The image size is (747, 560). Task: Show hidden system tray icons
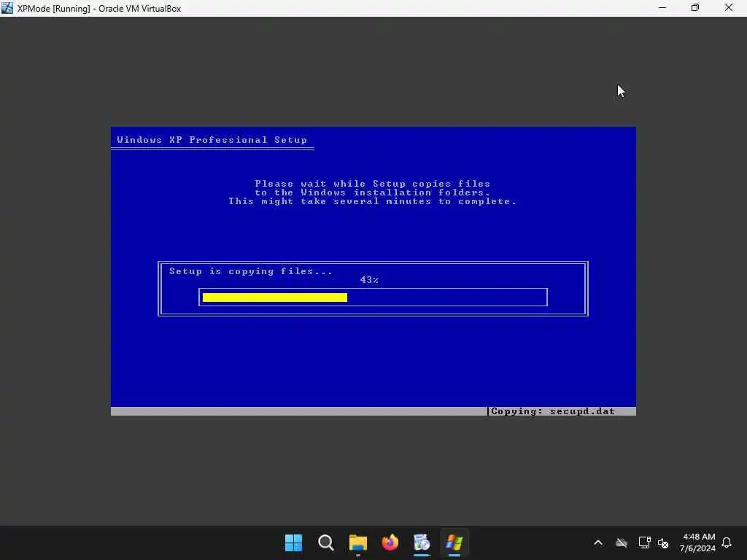pyautogui.click(x=598, y=542)
